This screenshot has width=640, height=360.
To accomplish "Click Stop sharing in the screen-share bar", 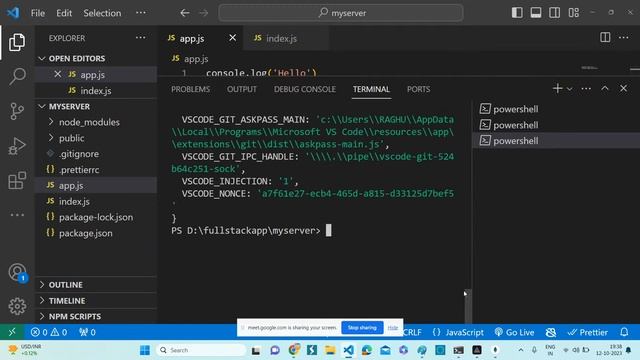I will [362, 327].
